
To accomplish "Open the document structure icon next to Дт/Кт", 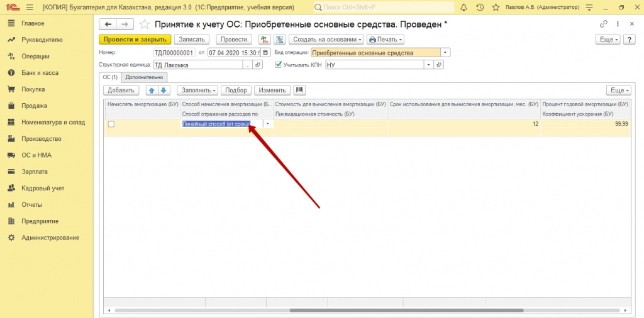I will tap(280, 40).
